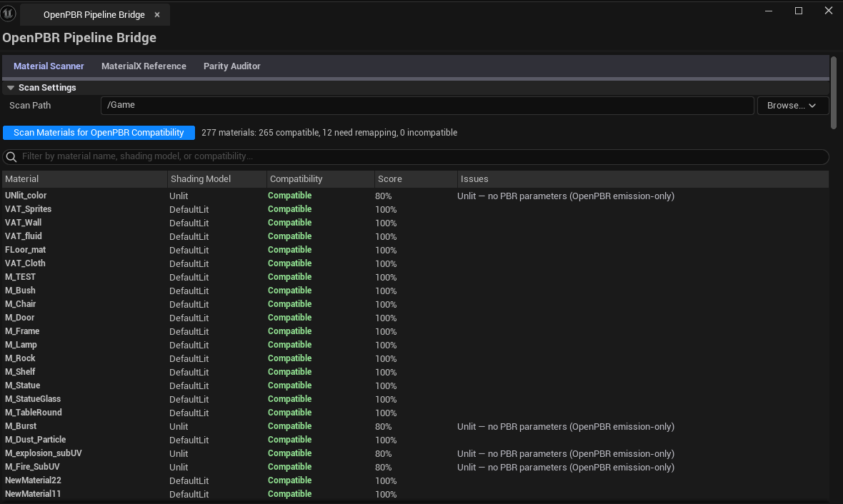The height and width of the screenshot is (504, 843).
Task: Select the M_Chair material row
Action: click(x=416, y=304)
